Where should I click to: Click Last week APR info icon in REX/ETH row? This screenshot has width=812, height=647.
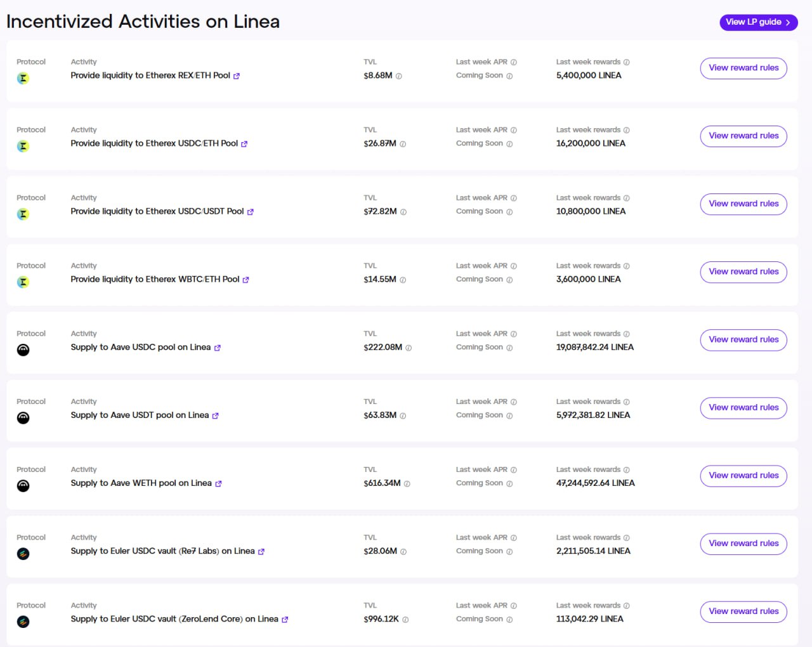click(x=514, y=62)
